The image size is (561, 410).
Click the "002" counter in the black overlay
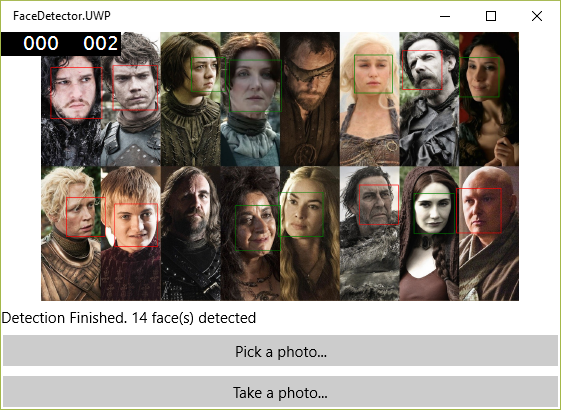[x=101, y=44]
